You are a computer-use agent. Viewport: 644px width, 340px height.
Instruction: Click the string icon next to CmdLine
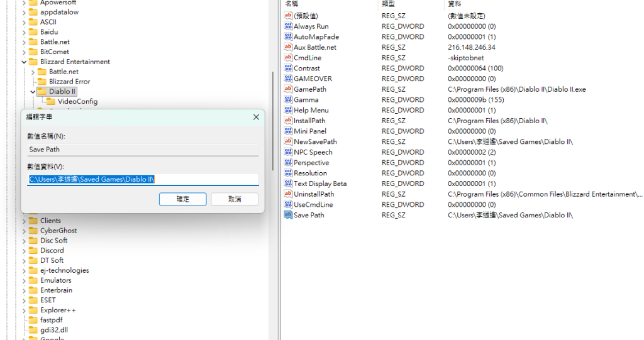coord(288,58)
